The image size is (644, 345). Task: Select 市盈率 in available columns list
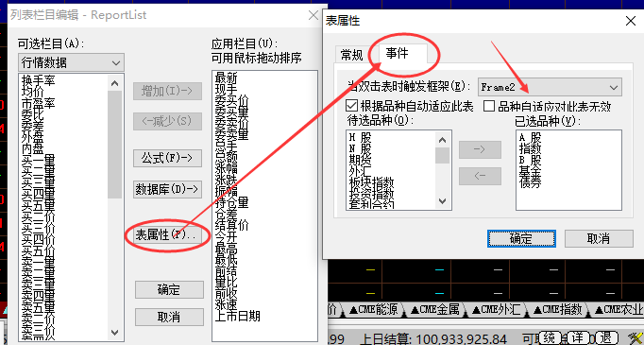click(38, 102)
